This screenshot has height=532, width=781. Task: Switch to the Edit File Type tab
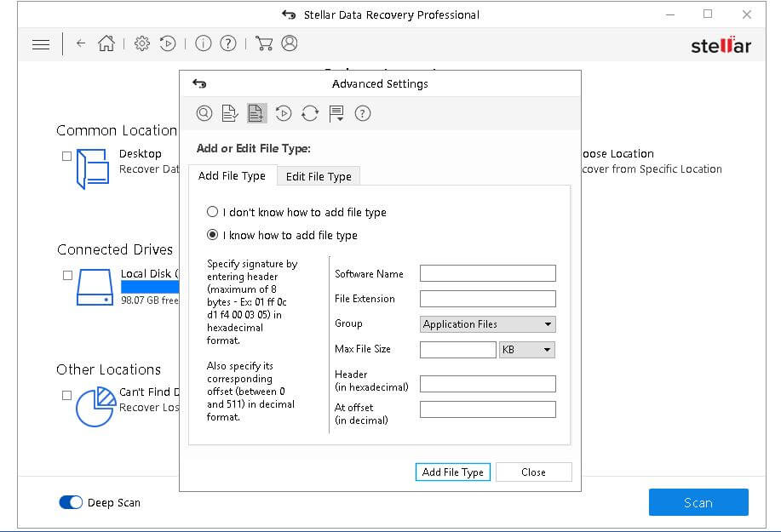(x=318, y=176)
